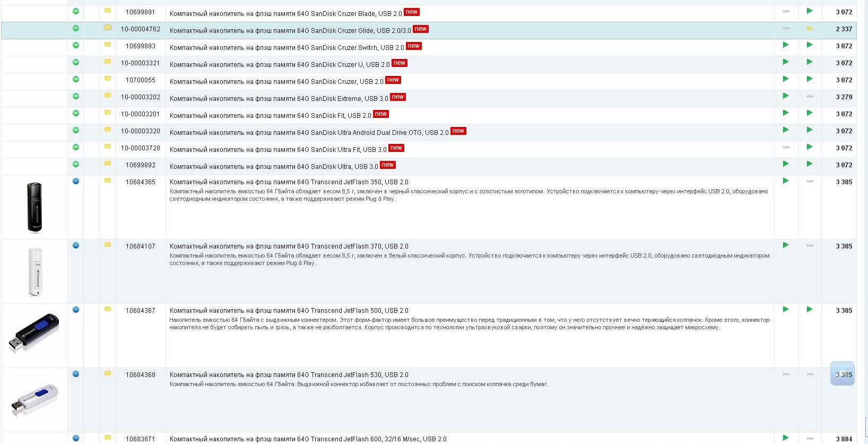The image size is (868, 444).
Task: Select article code 10-00004762
Action: tap(141, 29)
